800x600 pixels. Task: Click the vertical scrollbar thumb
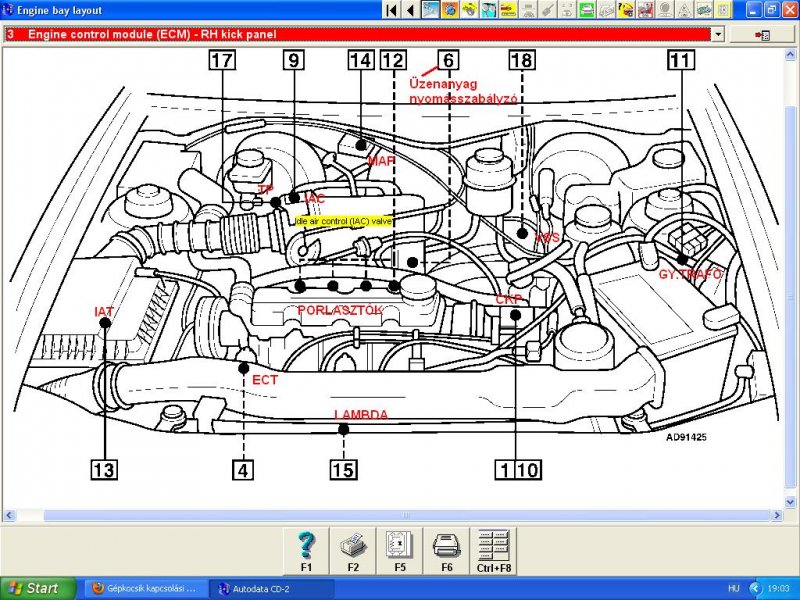click(x=790, y=295)
